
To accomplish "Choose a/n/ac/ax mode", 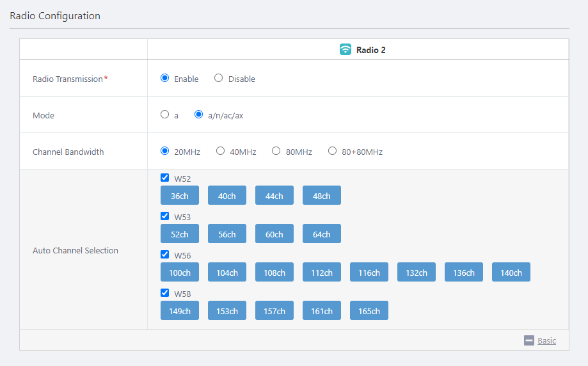I will (199, 115).
